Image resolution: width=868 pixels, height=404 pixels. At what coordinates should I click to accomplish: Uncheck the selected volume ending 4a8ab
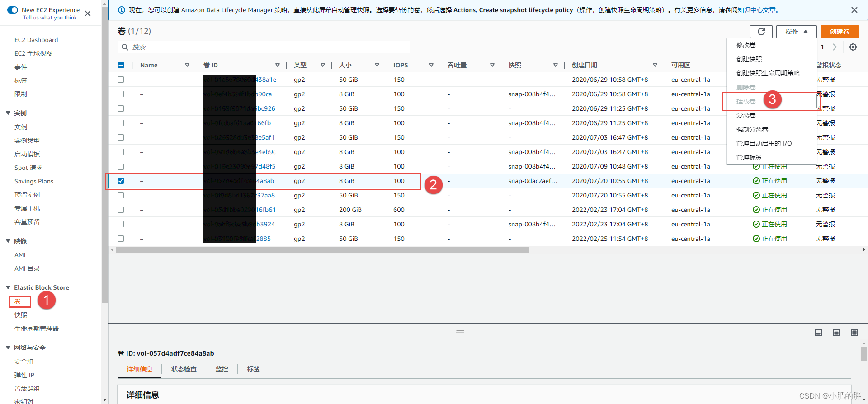[121, 181]
